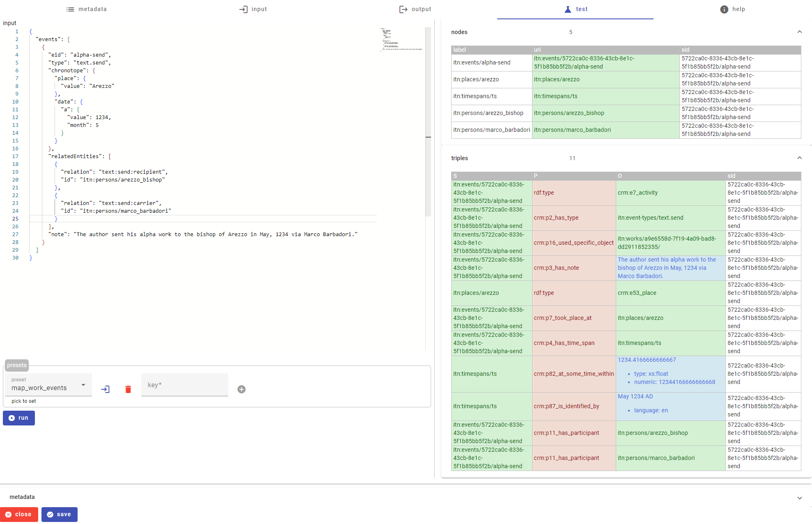Click the "note" line in editor

point(203,234)
